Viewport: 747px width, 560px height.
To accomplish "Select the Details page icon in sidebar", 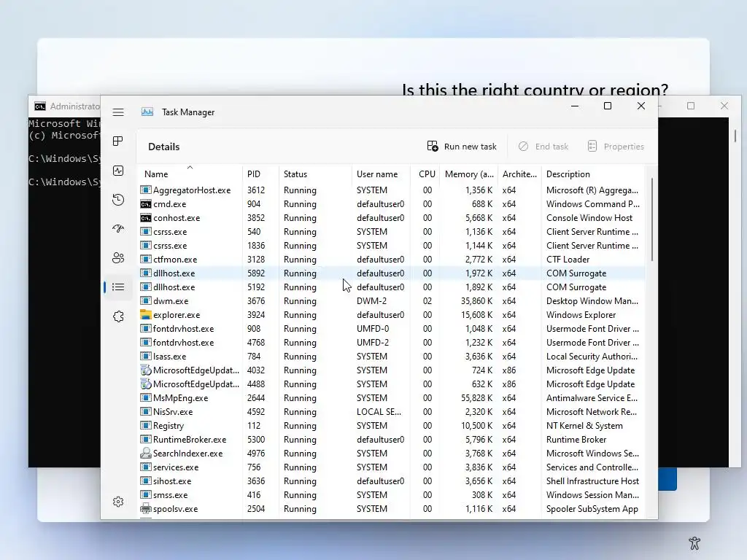I will coord(118,287).
